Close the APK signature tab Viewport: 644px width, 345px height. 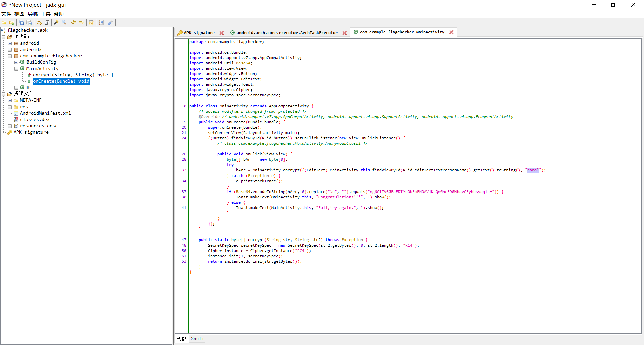(x=222, y=33)
